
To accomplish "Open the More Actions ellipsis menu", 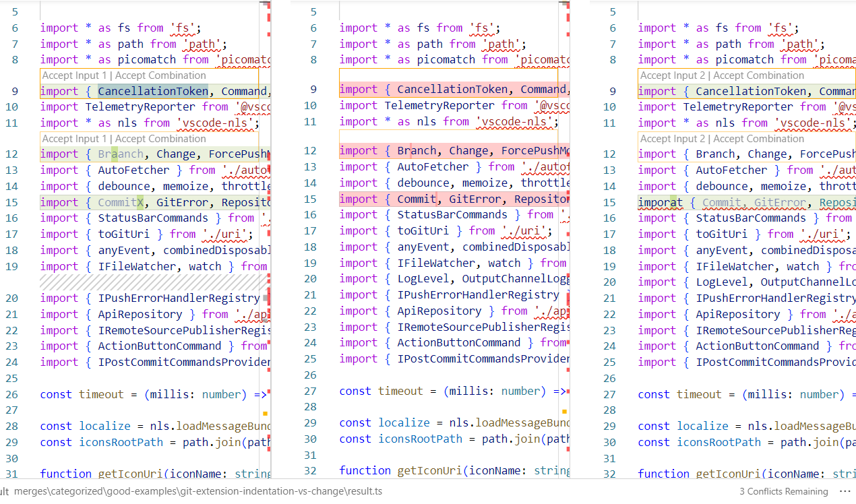I will 845,492.
